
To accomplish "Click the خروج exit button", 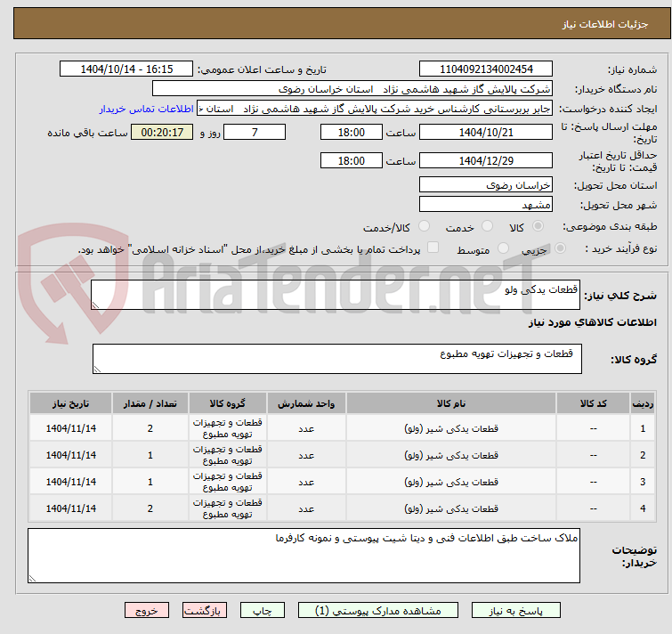I will tap(147, 611).
